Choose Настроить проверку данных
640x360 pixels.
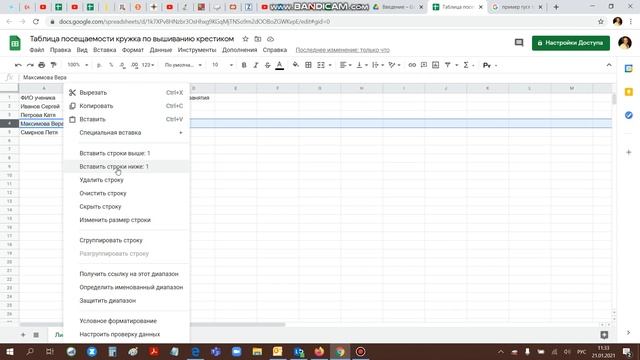[x=126, y=334]
